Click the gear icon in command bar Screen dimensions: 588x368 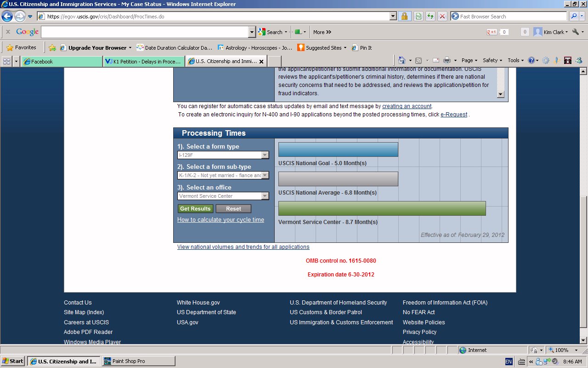546,60
